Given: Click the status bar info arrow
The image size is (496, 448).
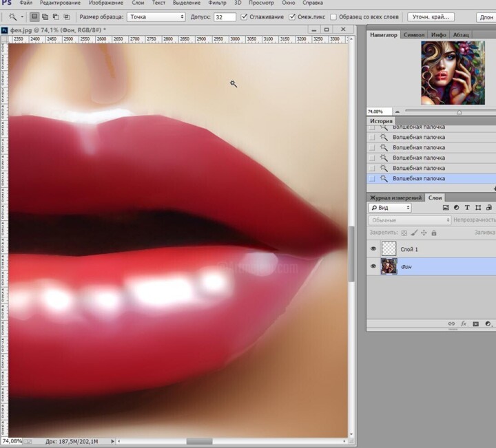Looking at the screenshot, I should [112, 441].
